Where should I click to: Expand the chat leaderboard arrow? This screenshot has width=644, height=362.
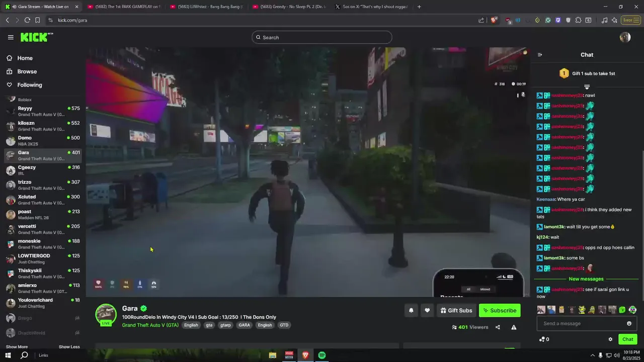click(587, 87)
